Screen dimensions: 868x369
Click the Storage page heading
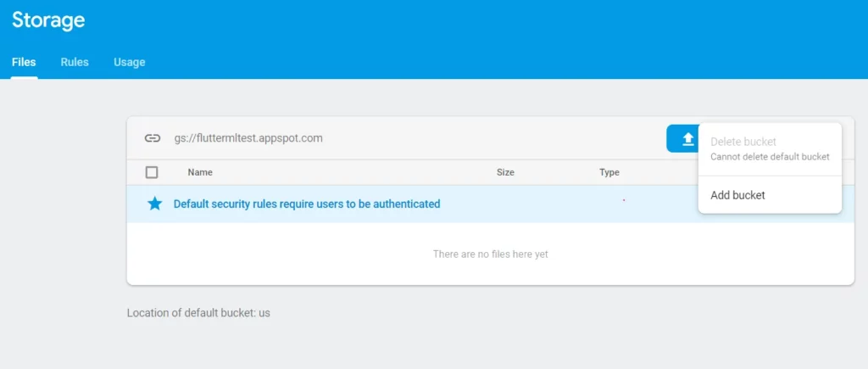[x=48, y=20]
